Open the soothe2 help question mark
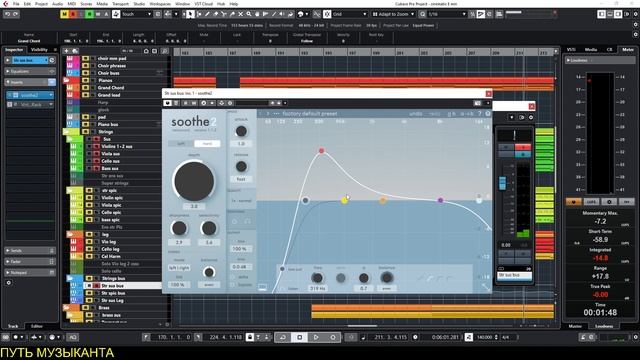This screenshot has height=360, width=640. click(x=480, y=113)
